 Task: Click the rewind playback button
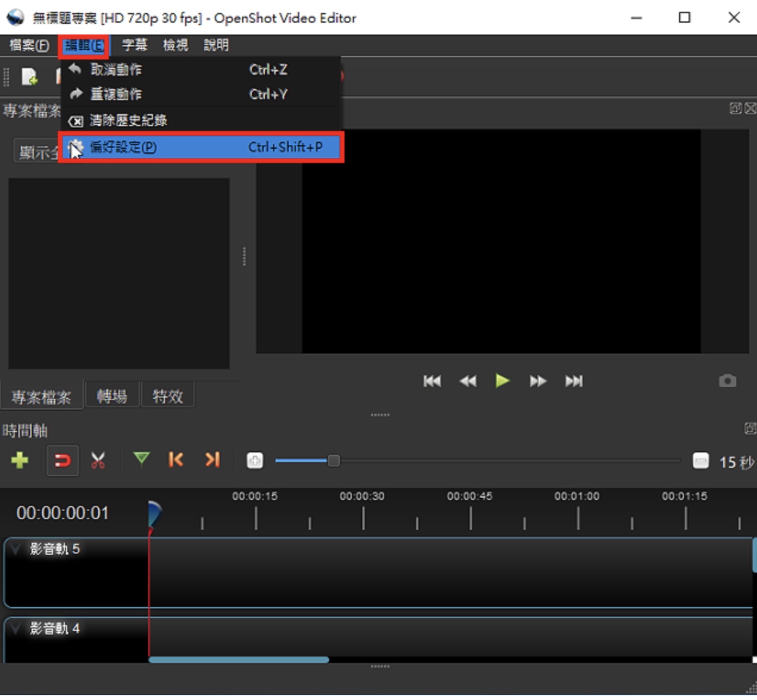468,381
